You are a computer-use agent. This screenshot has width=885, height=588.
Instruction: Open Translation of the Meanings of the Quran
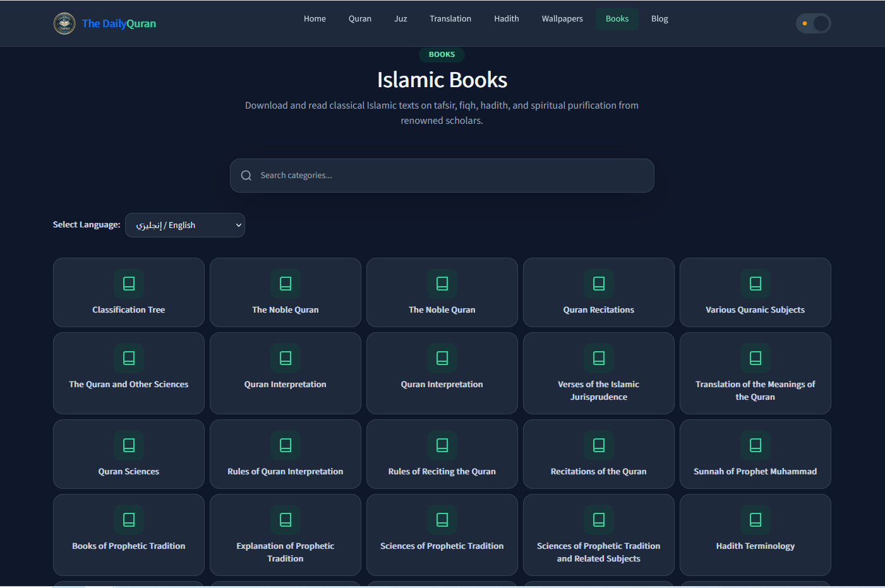(x=756, y=373)
